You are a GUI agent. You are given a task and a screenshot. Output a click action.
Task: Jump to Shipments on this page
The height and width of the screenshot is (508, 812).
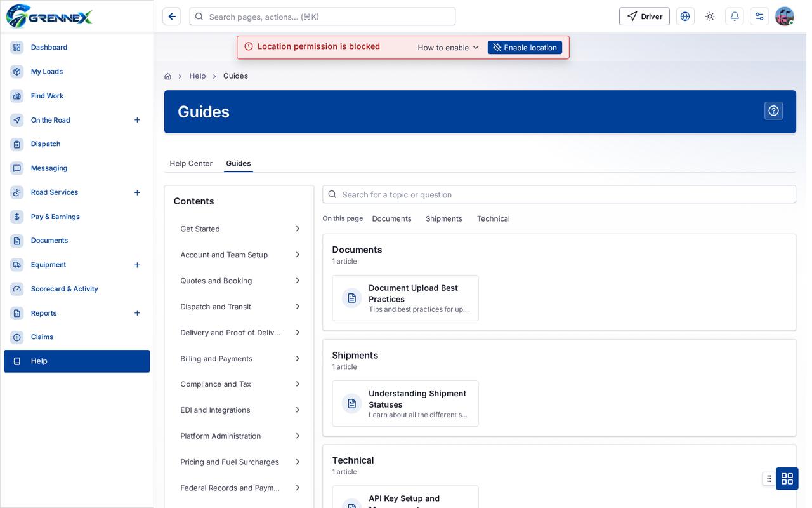click(x=444, y=219)
